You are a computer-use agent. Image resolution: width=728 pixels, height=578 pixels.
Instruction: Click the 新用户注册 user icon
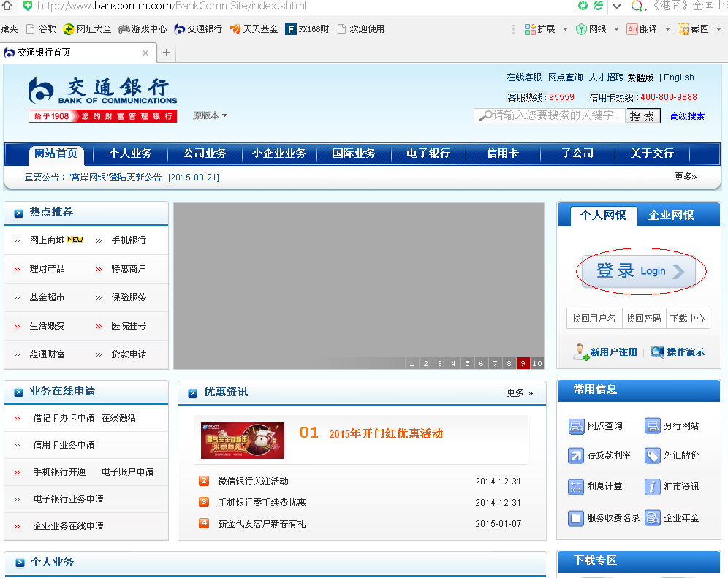point(581,352)
